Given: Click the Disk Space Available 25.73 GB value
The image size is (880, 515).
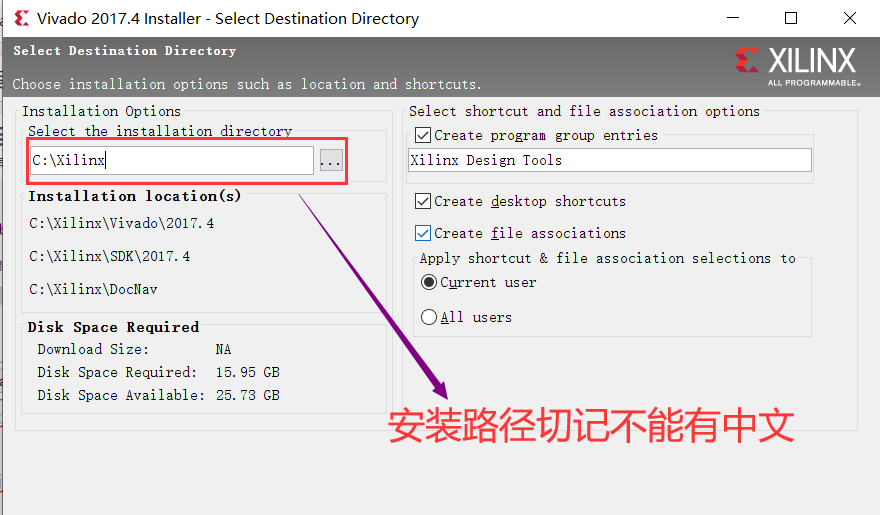Looking at the screenshot, I should click(x=247, y=395).
